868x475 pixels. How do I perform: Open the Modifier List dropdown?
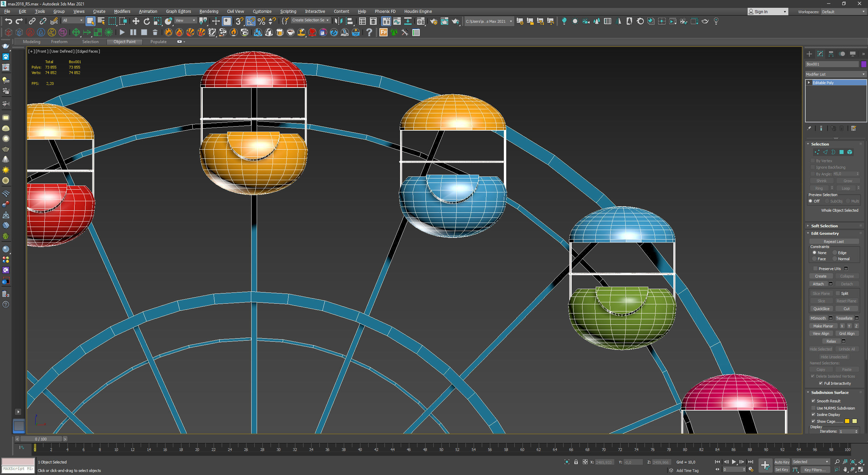click(x=835, y=74)
